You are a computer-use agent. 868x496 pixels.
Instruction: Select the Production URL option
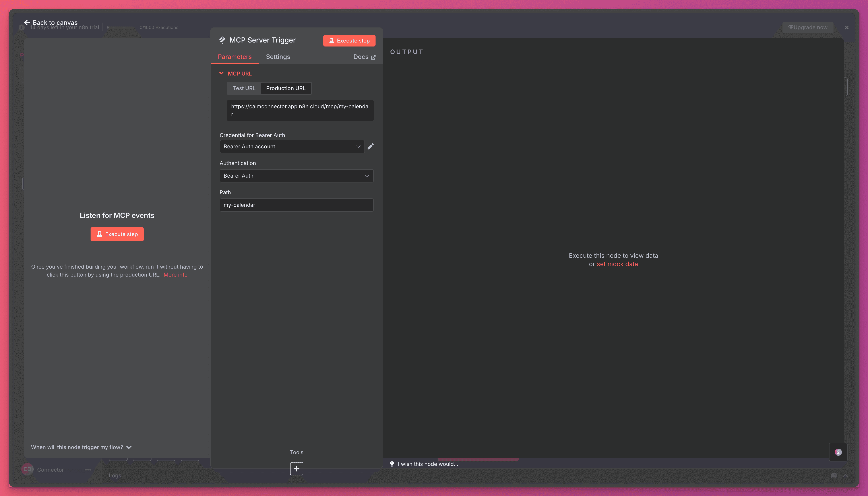tap(285, 88)
